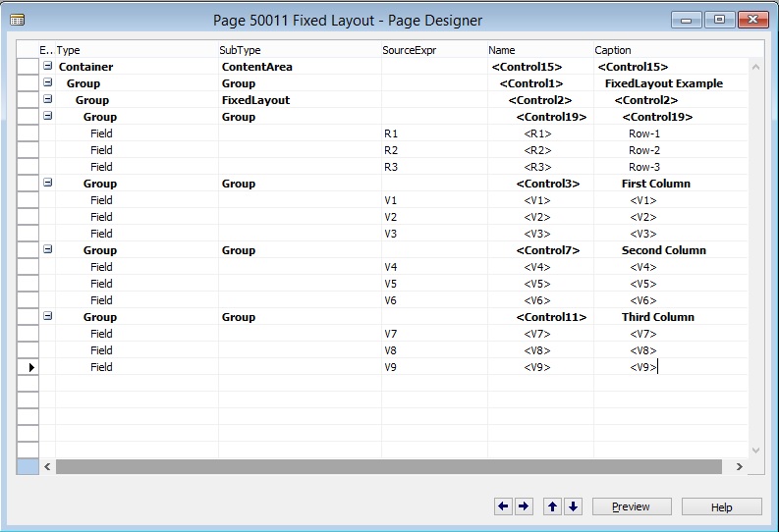
Task: Click the FixedLayout Example caption cell
Action: pos(671,83)
